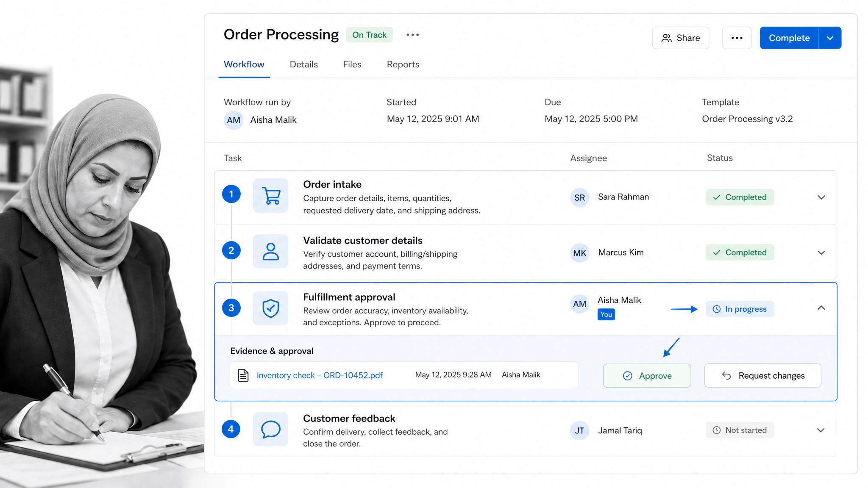The image size is (868, 488).
Task: Click the chat bubble icon for Customer feedback
Action: [270, 429]
